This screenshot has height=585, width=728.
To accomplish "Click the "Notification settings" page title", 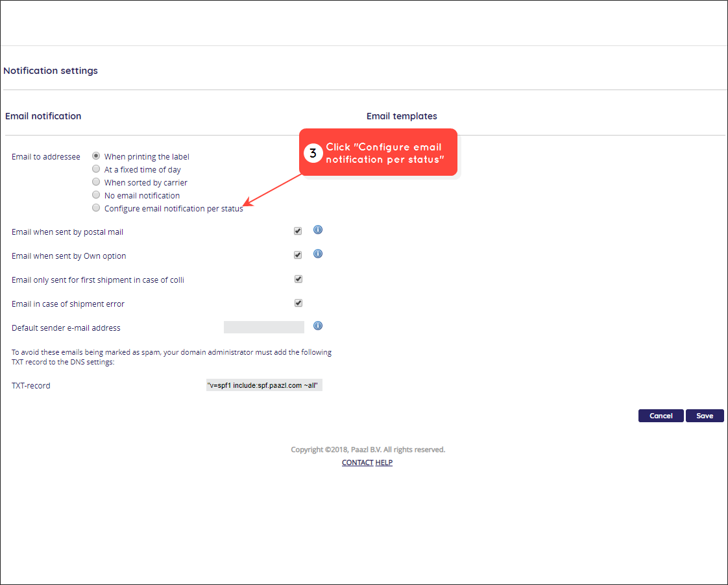I will pyautogui.click(x=51, y=71).
